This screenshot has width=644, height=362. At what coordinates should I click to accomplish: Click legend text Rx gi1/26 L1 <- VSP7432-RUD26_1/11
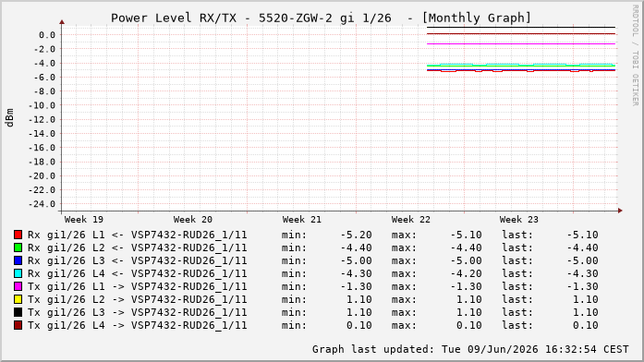pyautogui.click(x=137, y=235)
